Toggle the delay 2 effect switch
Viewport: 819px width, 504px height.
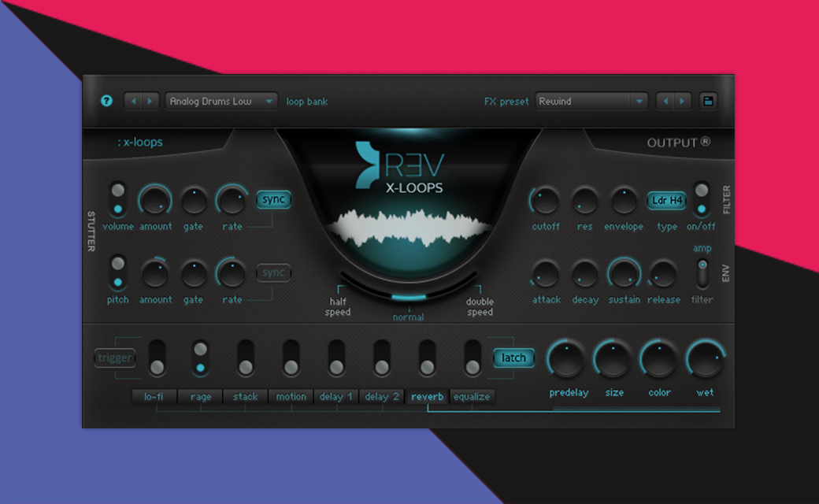pyautogui.click(x=382, y=358)
